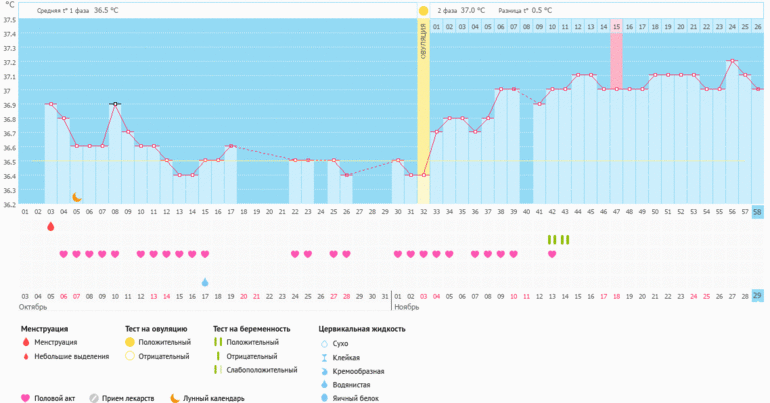Click the highlighted date 29 in November
Image resolution: width=770 pixels, height=403 pixels.
[x=758, y=296]
